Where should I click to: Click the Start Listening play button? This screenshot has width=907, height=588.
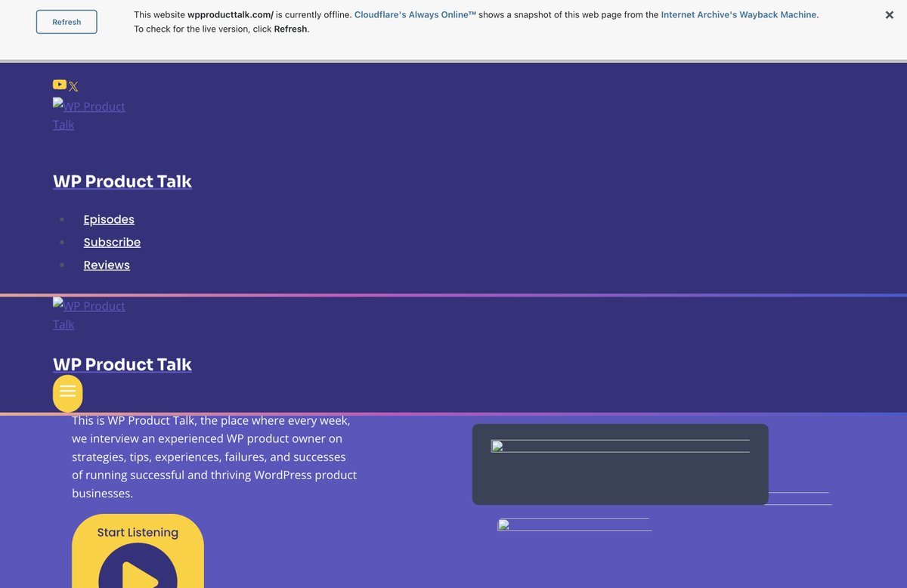(138, 551)
